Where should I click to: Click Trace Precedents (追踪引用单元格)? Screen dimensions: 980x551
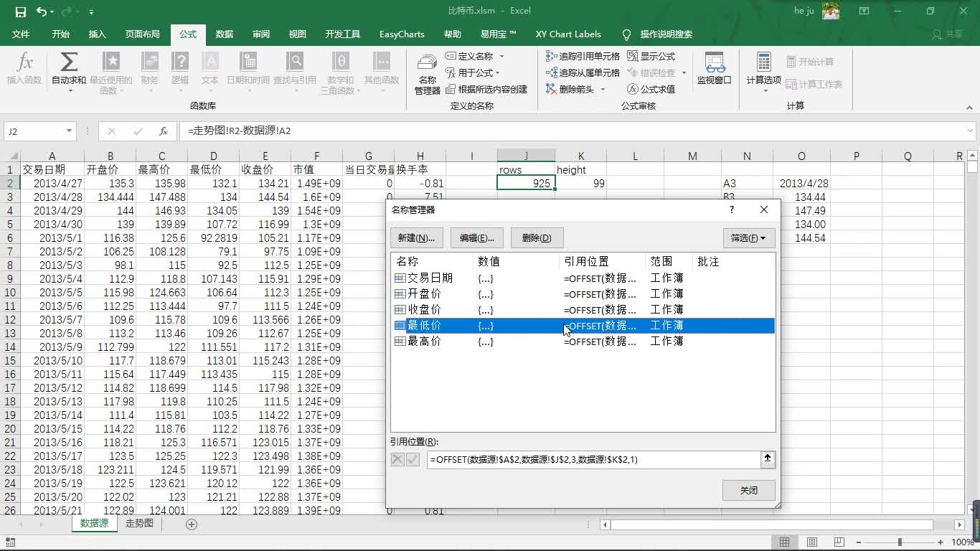click(x=583, y=56)
